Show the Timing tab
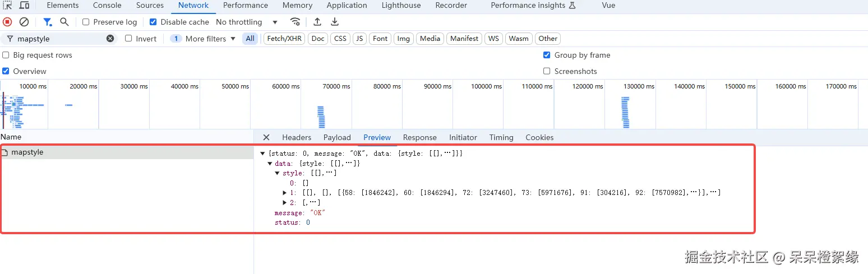Image resolution: width=868 pixels, height=274 pixels. point(501,137)
